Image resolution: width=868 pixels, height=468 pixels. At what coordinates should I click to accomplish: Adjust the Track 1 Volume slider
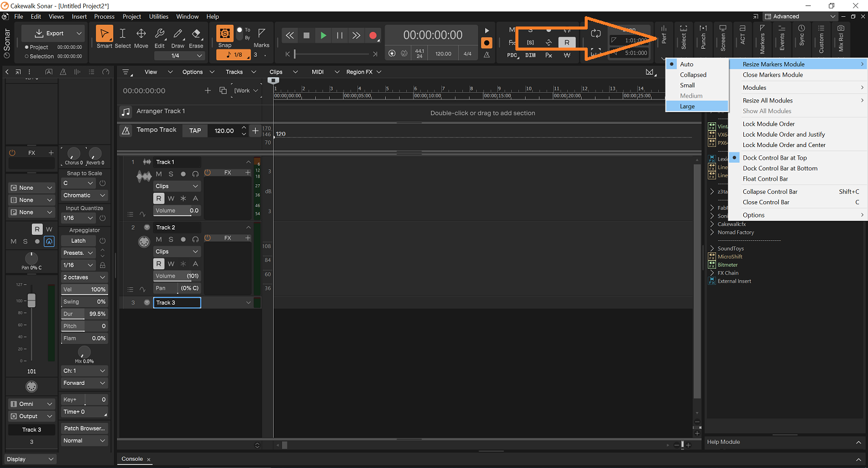tap(177, 211)
